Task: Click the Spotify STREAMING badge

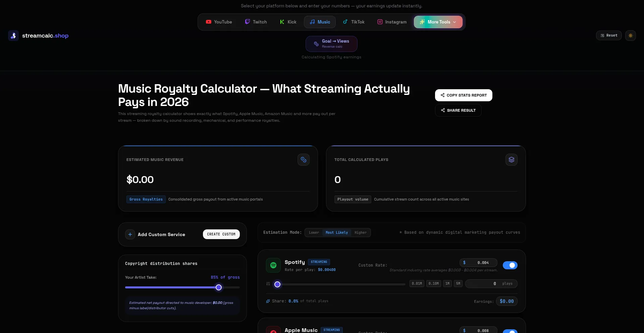Action: click(x=319, y=262)
